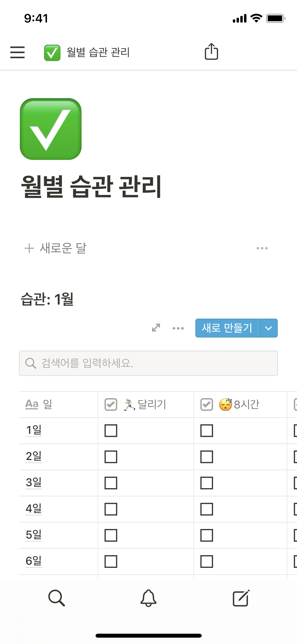297x644 pixels.
Task: Check 8시간 box for 3일
Action: click(207, 483)
